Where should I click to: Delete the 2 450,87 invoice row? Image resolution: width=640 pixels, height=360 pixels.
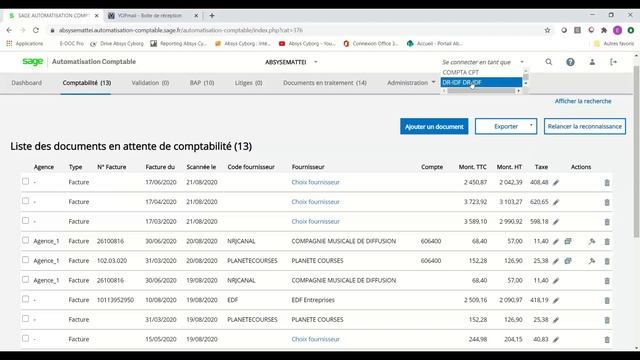pos(607,182)
